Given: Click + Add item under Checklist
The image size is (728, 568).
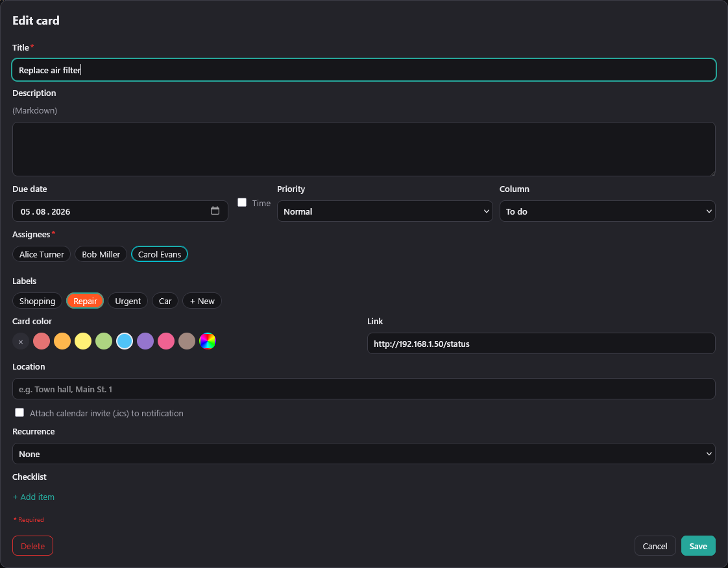Looking at the screenshot, I should 34,497.
